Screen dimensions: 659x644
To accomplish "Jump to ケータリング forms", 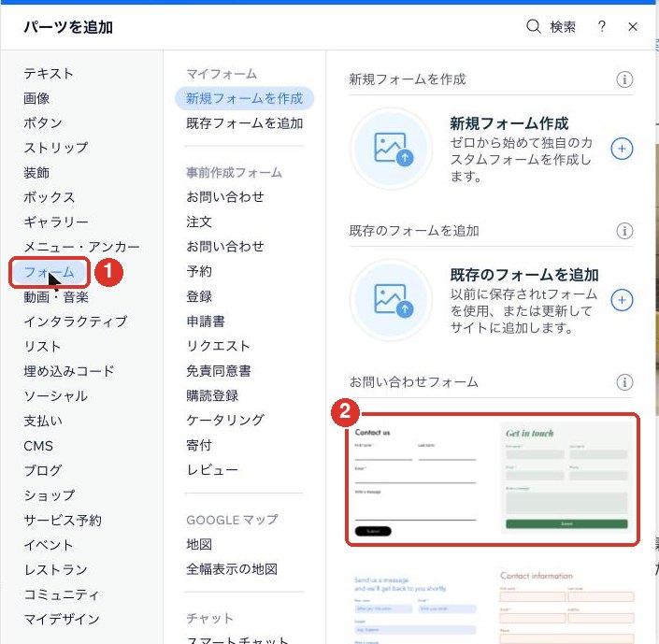I will pos(225,420).
